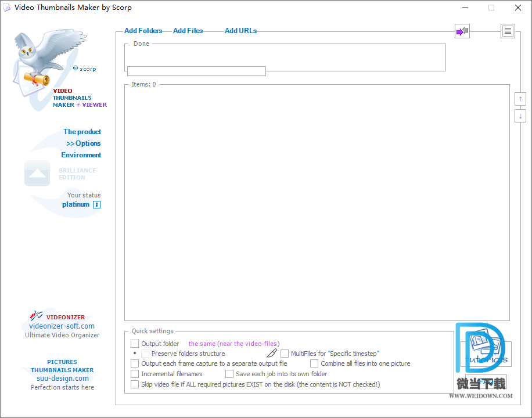The image size is (532, 418).
Task: Enable Skip video file if pictures exist
Action: [x=135, y=384]
